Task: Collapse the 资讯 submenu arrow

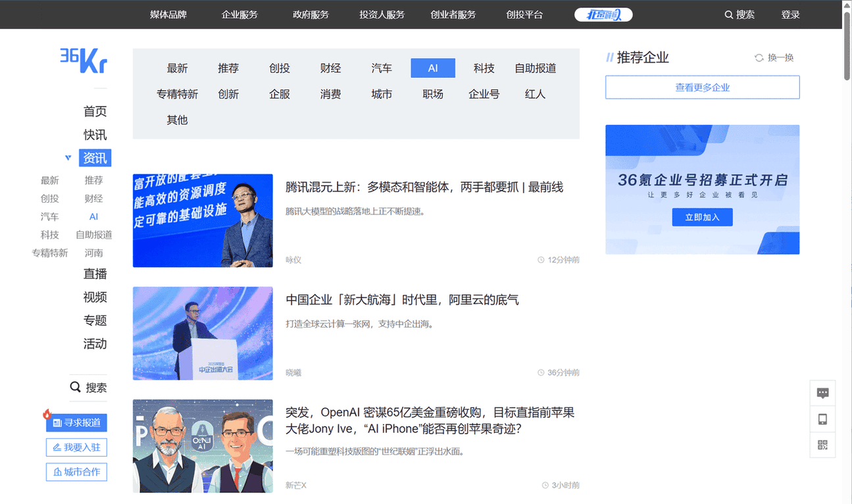Action: [x=68, y=158]
